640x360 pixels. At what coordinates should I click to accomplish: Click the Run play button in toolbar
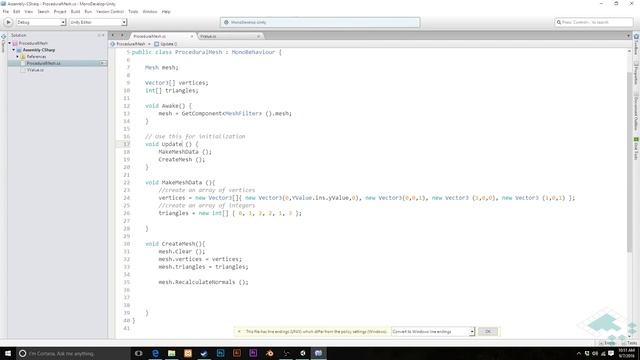(8, 22)
